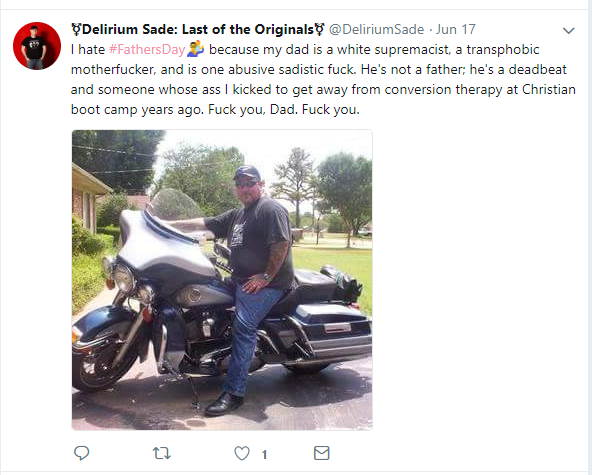Open the Jun 17 timestamp permalink
This screenshot has height=475, width=592.
[456, 29]
